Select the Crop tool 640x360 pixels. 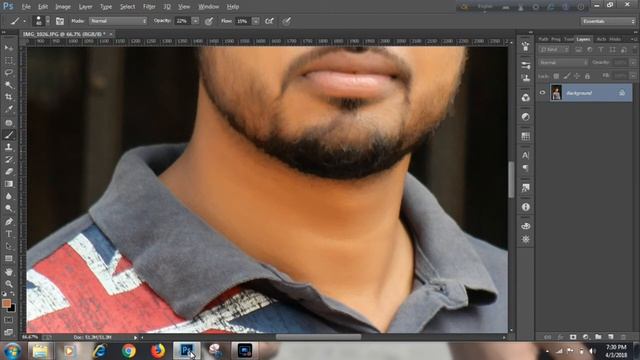[x=9, y=97]
